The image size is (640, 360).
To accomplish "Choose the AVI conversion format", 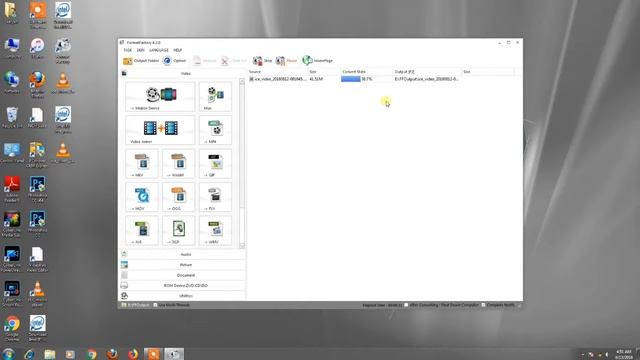I will [x=142, y=231].
